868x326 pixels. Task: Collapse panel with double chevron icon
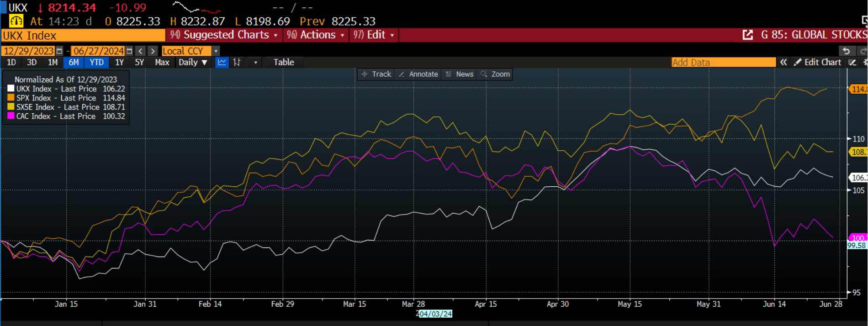(x=783, y=63)
